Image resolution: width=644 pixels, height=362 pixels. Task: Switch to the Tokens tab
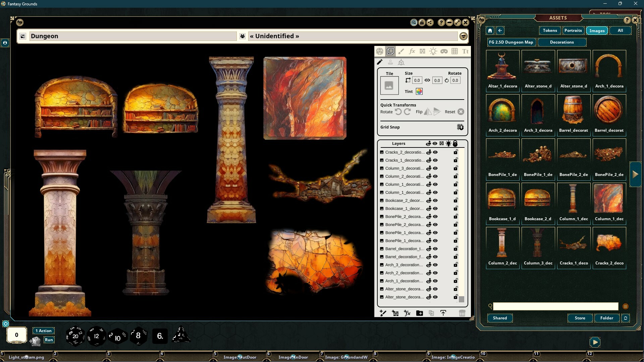549,31
